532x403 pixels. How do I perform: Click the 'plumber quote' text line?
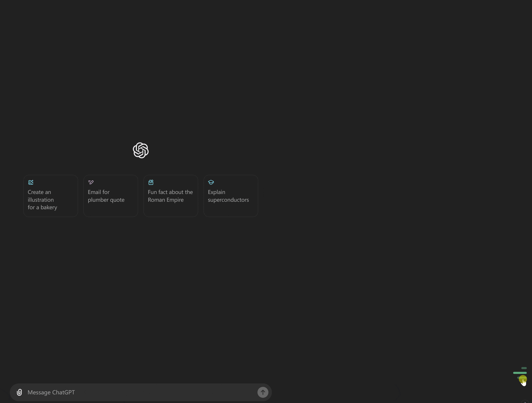tap(106, 200)
